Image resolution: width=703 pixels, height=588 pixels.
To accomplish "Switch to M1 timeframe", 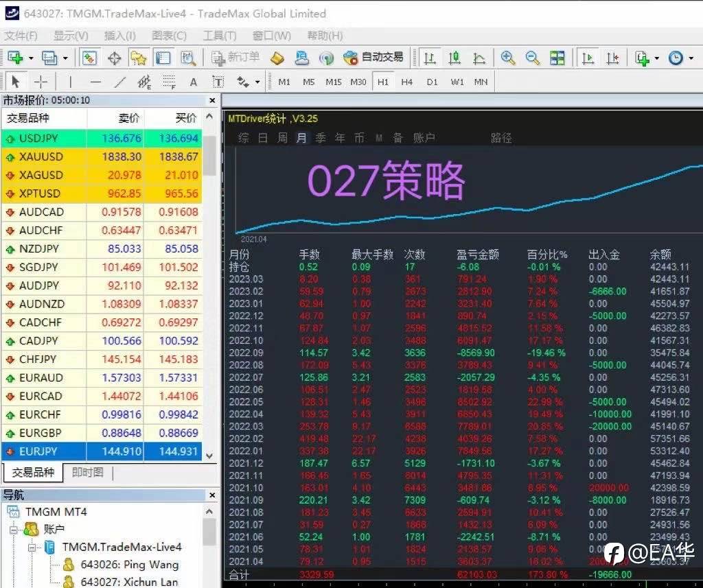I will [x=284, y=82].
